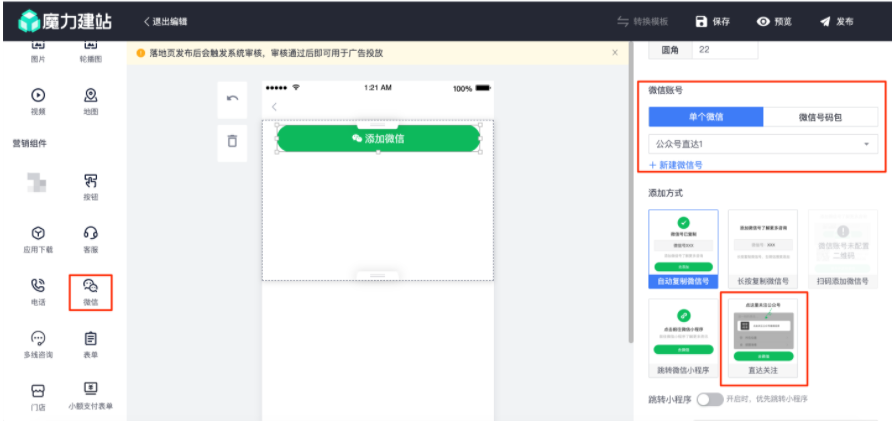Image resolution: width=896 pixels, height=424 pixels.
Task: Switch to the 单个微信 tab
Action: pos(706,117)
